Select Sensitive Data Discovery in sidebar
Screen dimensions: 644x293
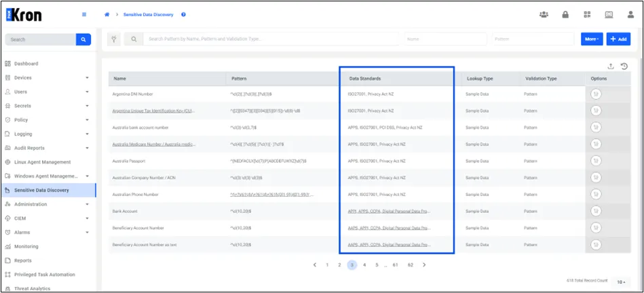[x=48, y=191]
